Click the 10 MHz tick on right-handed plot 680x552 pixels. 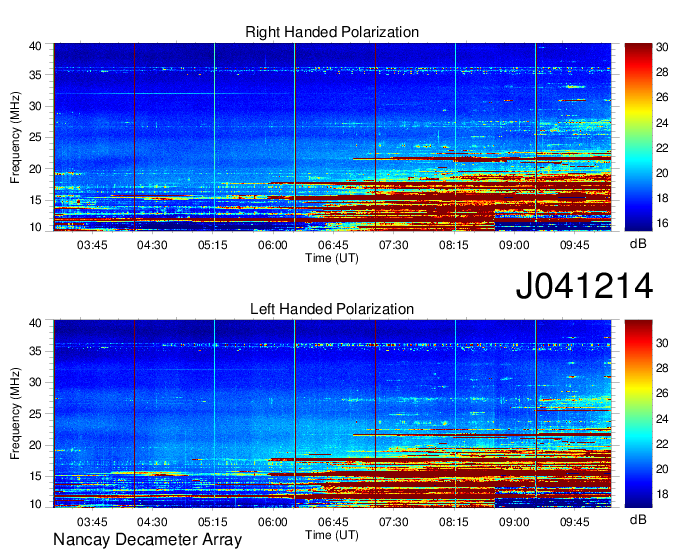[x=35, y=227]
